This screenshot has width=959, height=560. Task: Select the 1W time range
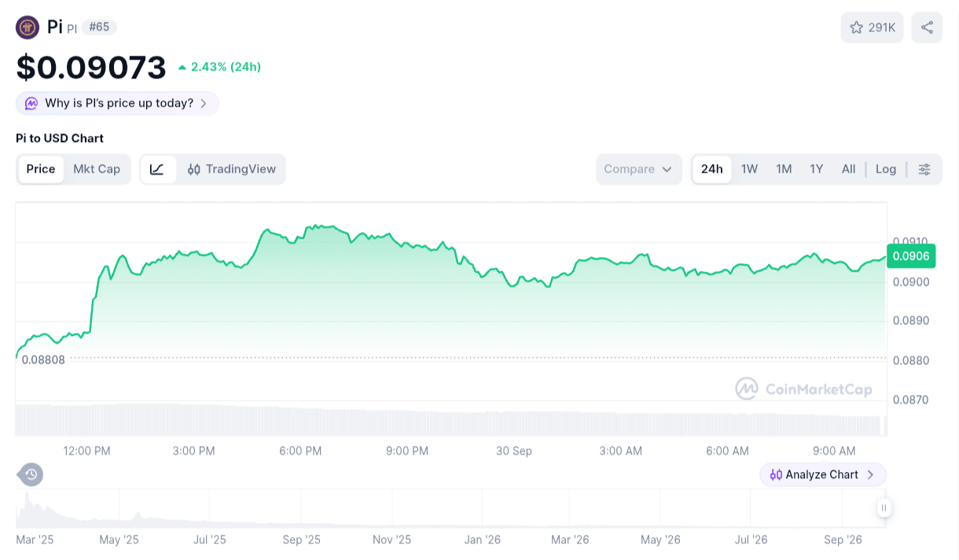[750, 169]
